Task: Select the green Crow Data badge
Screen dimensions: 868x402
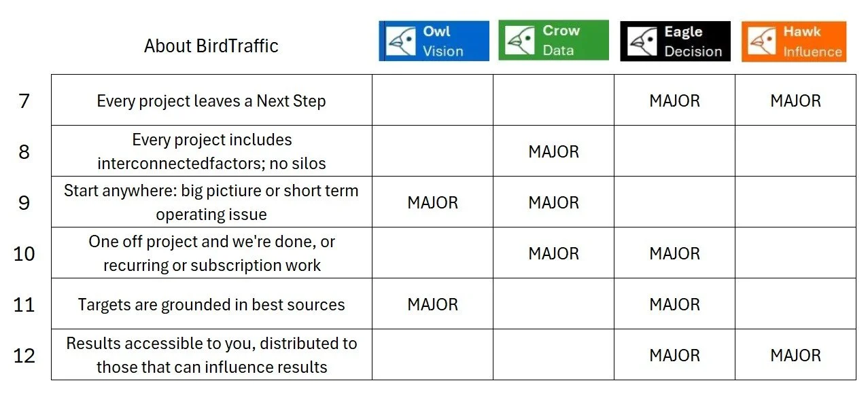Action: point(553,40)
